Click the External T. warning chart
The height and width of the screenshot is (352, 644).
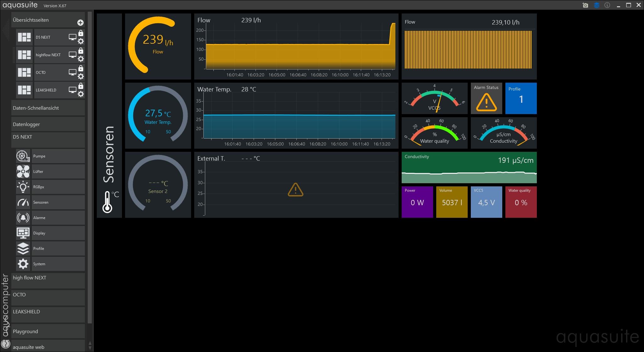(296, 185)
